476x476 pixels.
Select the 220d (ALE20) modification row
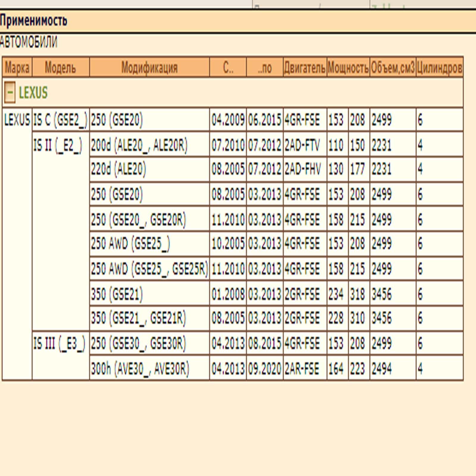276,169
